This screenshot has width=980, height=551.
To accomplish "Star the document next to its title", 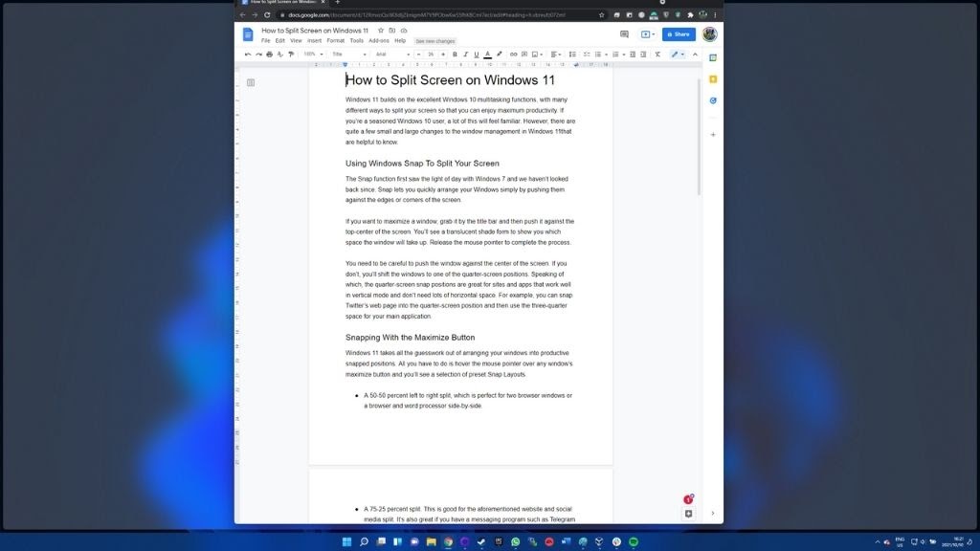I will pos(381,30).
